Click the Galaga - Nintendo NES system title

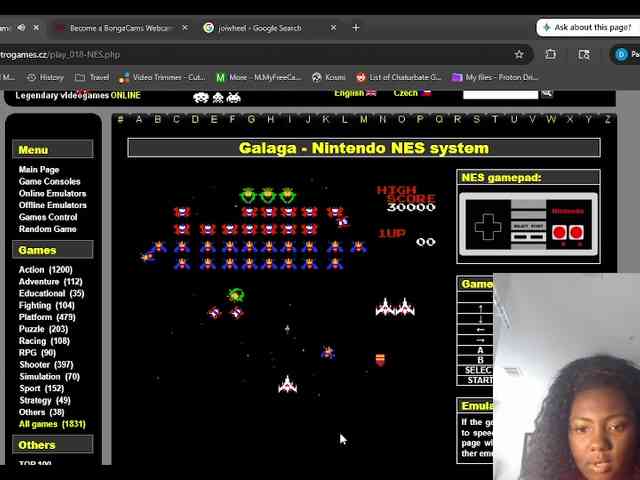pos(364,148)
